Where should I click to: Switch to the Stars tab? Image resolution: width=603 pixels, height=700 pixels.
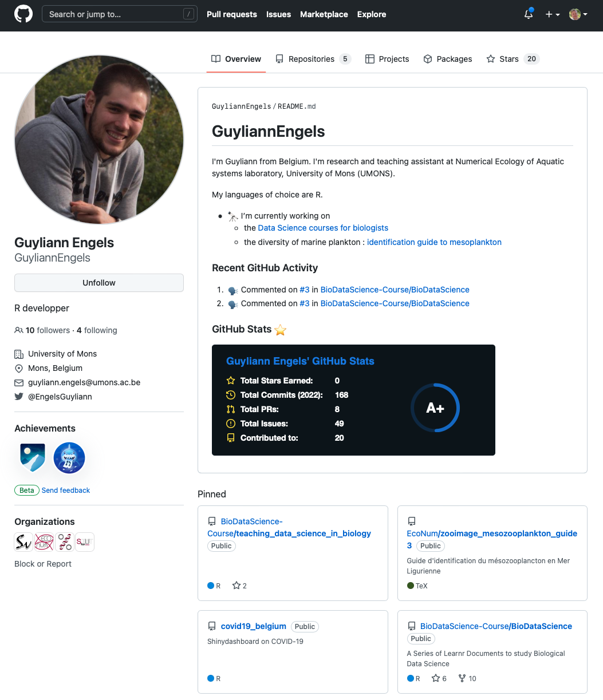(x=513, y=59)
